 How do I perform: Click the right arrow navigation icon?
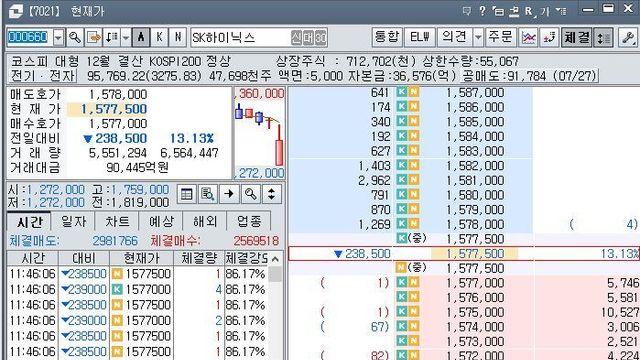coord(229,194)
